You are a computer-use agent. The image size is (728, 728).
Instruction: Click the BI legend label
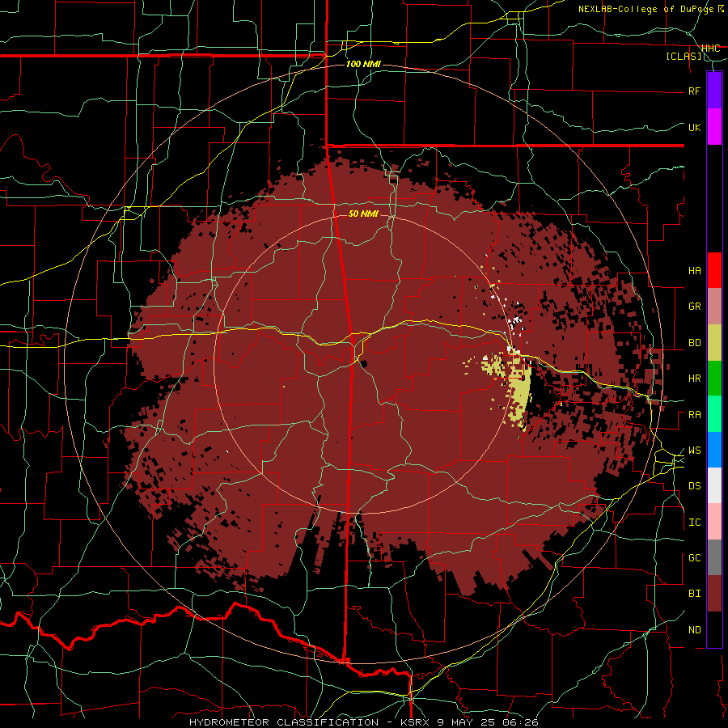pyautogui.click(x=695, y=594)
